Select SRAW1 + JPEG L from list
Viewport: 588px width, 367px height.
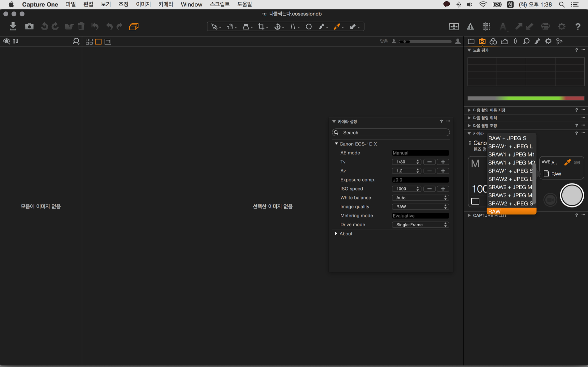[x=510, y=146]
